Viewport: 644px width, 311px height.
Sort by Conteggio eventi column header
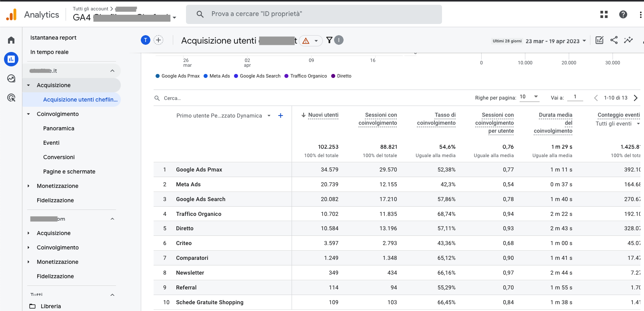(x=618, y=115)
